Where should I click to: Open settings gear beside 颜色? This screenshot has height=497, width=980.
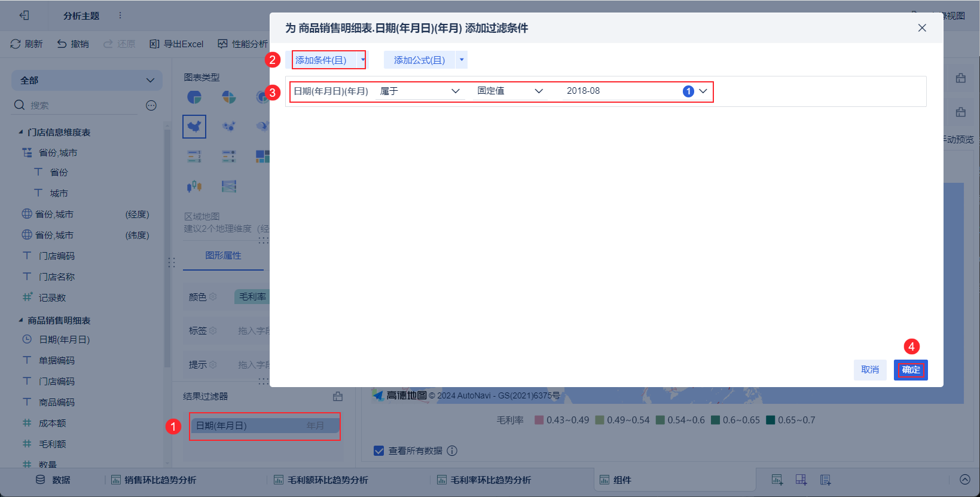point(213,297)
